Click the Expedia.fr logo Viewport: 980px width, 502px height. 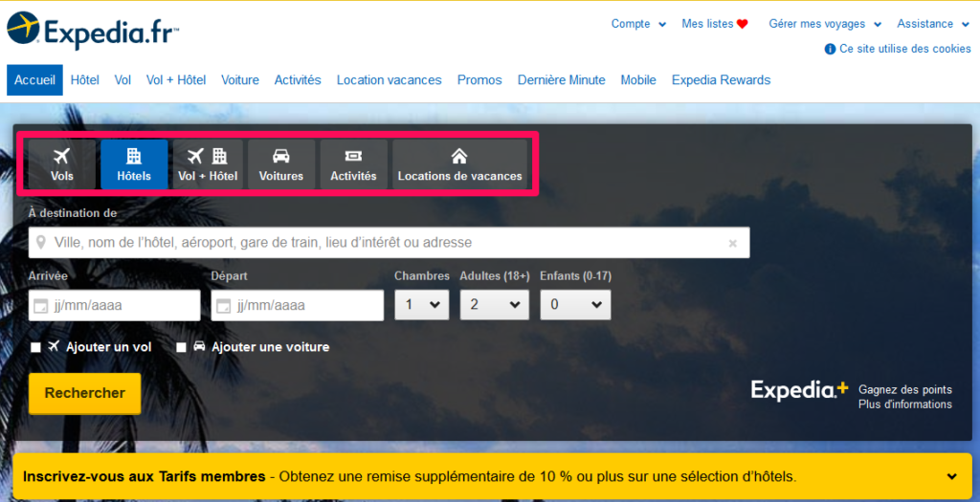[93, 31]
